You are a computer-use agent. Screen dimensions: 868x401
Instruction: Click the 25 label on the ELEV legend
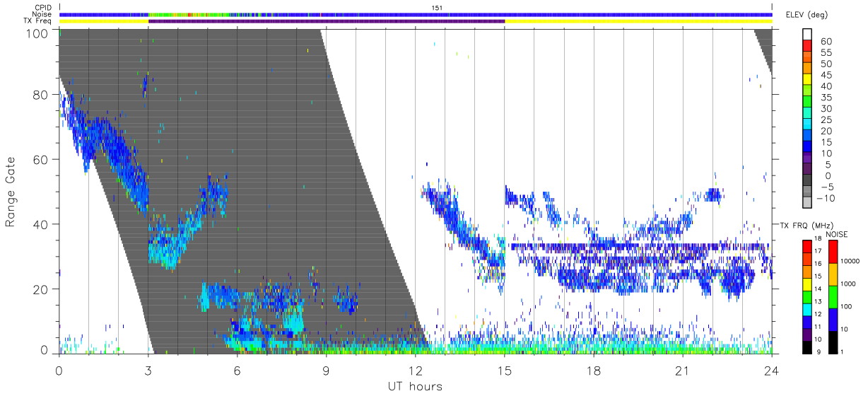coord(826,120)
